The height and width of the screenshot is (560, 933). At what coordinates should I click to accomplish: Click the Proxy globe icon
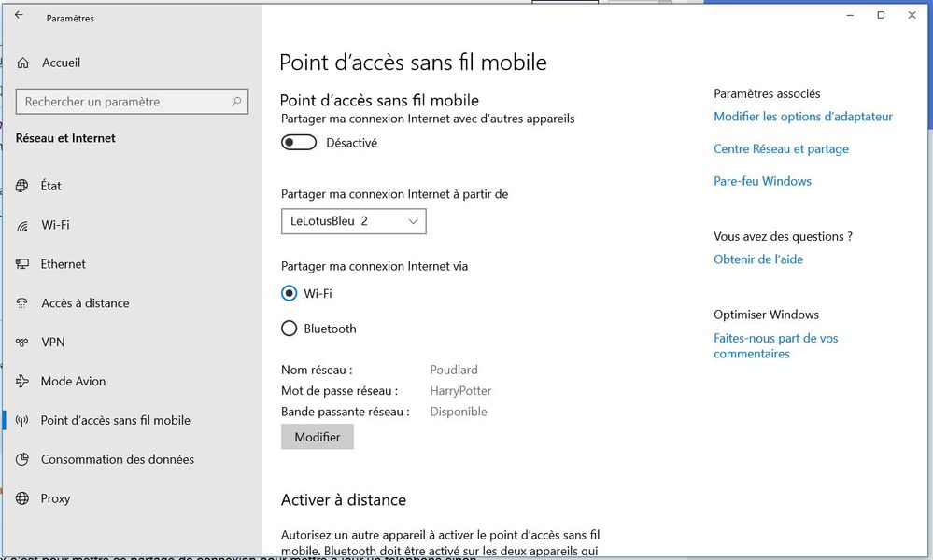22,498
